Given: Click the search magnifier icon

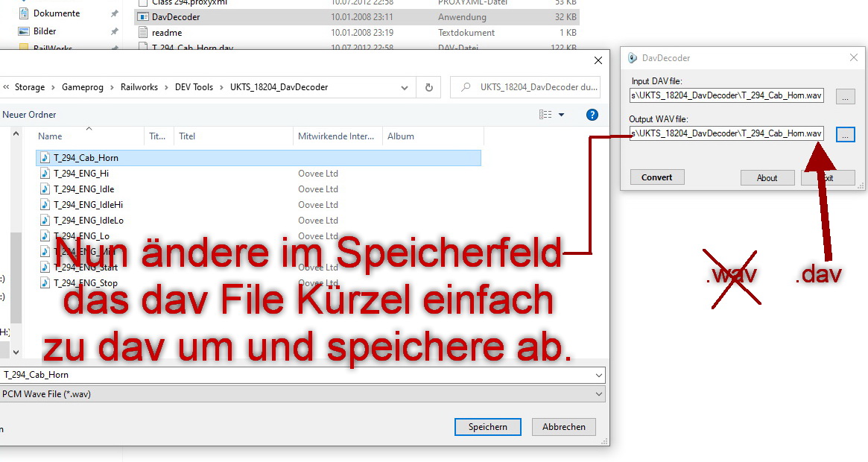Looking at the screenshot, I should [x=466, y=87].
